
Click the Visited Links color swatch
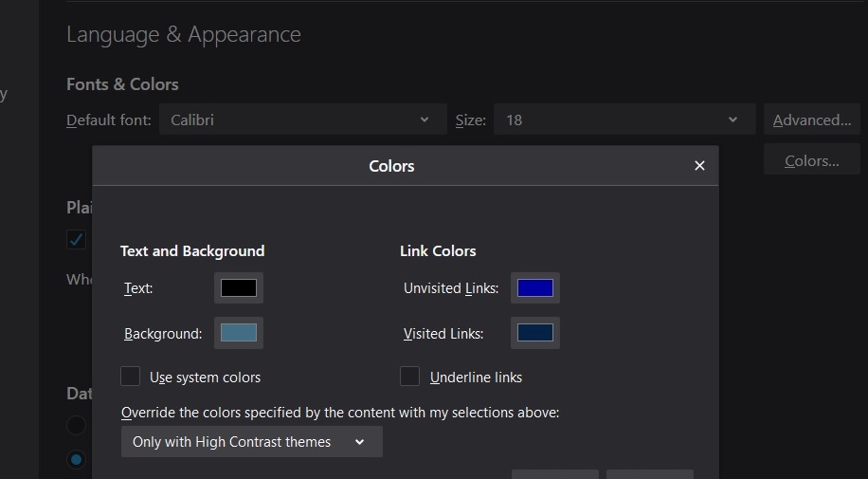point(535,333)
